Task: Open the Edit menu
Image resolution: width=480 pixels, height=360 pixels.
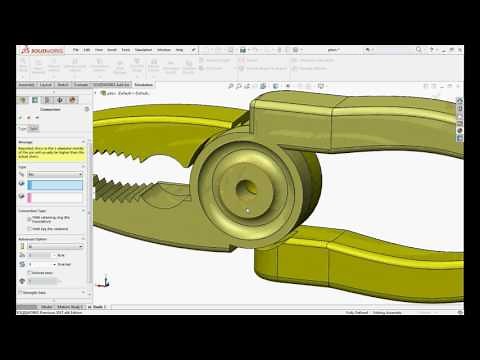Action: [x=87, y=50]
